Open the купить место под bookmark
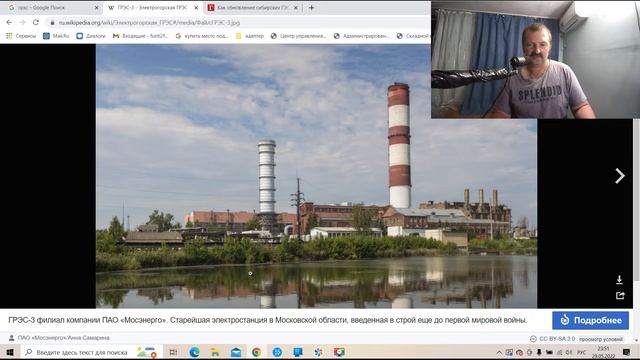This screenshot has height=360, width=640. click(202, 36)
